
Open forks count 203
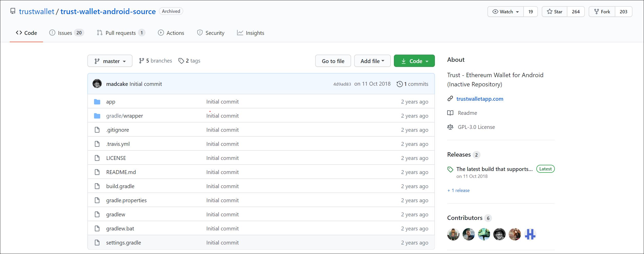pos(623,12)
